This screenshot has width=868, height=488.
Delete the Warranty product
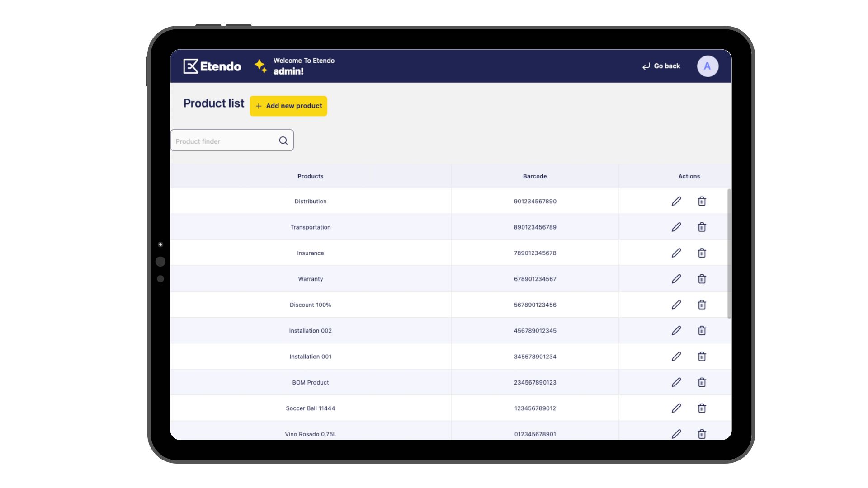702,279
